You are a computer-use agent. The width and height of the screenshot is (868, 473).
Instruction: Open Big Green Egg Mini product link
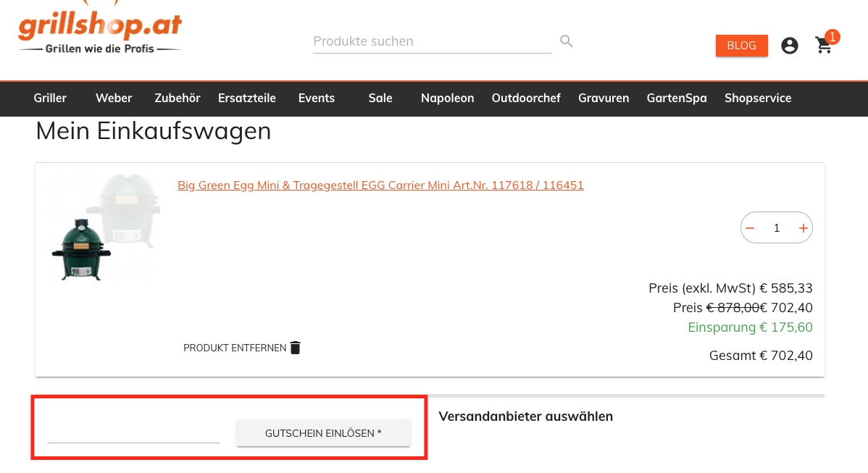coord(380,185)
